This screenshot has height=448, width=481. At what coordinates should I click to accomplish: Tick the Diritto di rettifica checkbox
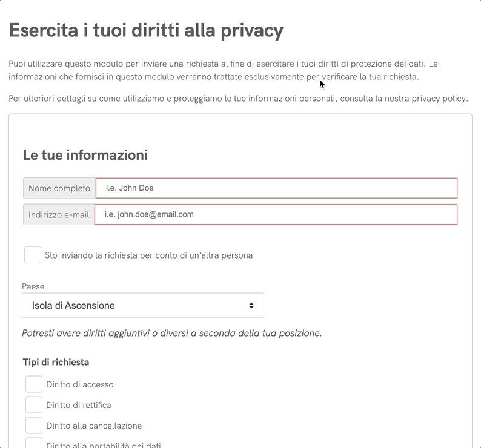(x=34, y=405)
